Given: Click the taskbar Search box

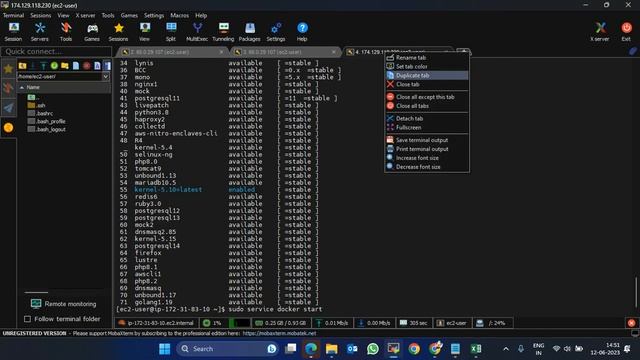Looking at the screenshot, I should point(227,349).
